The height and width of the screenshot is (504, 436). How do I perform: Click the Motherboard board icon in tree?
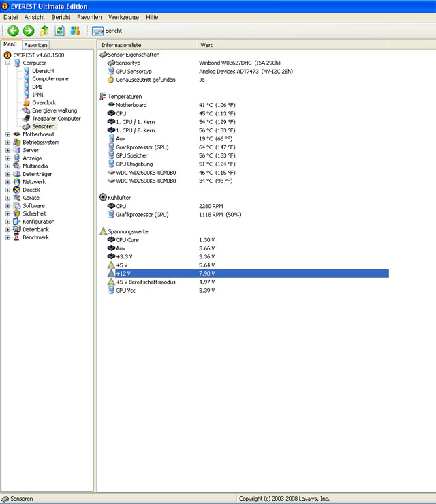click(17, 134)
